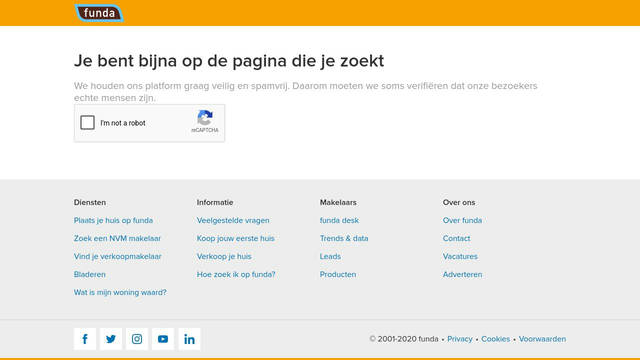Image resolution: width=640 pixels, height=360 pixels.
Task: Open funda's Twitter page icon
Action: (x=111, y=339)
